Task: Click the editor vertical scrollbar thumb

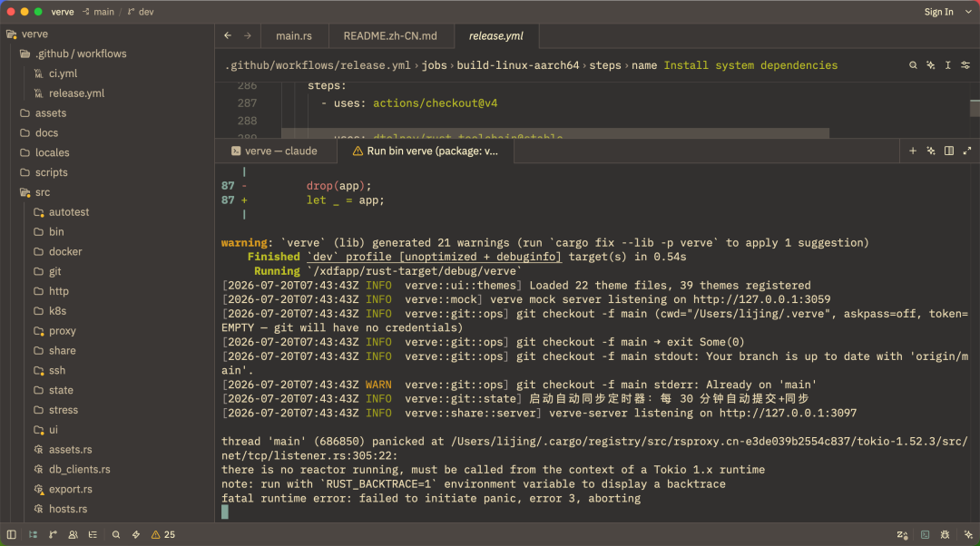Action: click(975, 107)
